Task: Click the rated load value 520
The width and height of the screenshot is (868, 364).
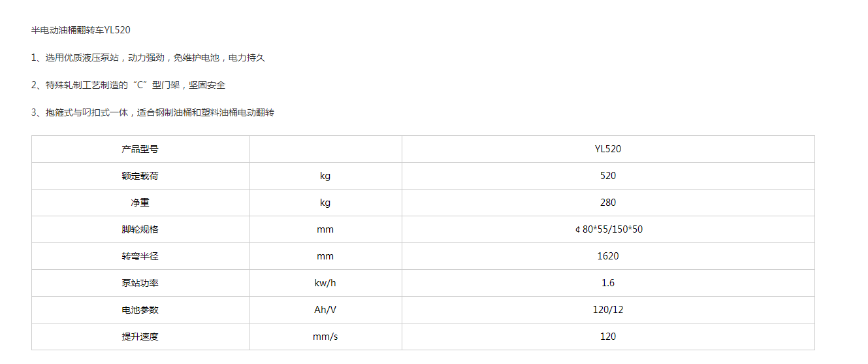Action: tap(607, 176)
